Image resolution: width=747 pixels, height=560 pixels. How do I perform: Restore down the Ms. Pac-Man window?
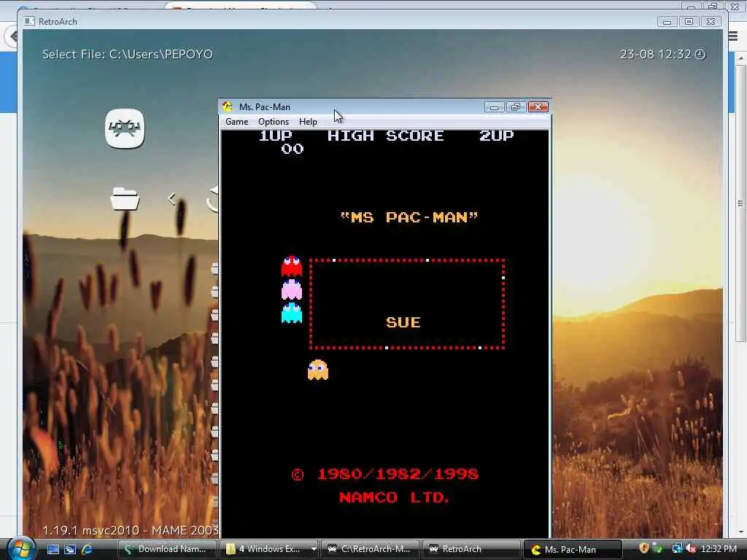click(x=516, y=107)
